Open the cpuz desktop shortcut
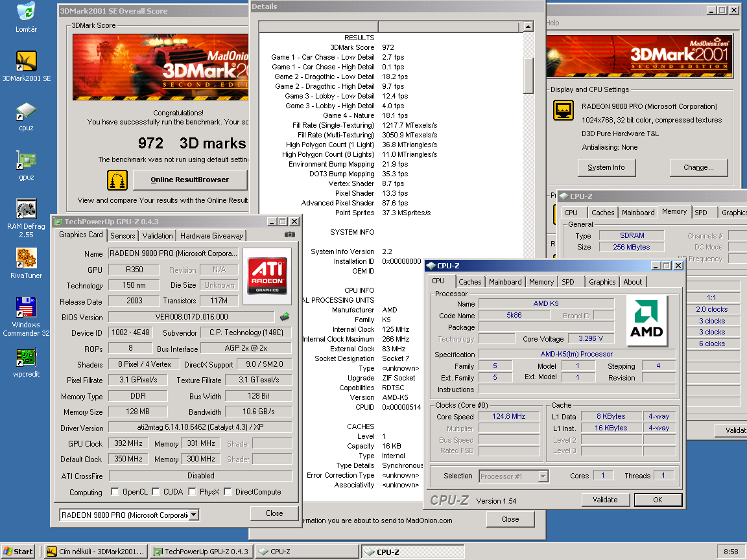The width and height of the screenshot is (747, 560). pos(26,116)
